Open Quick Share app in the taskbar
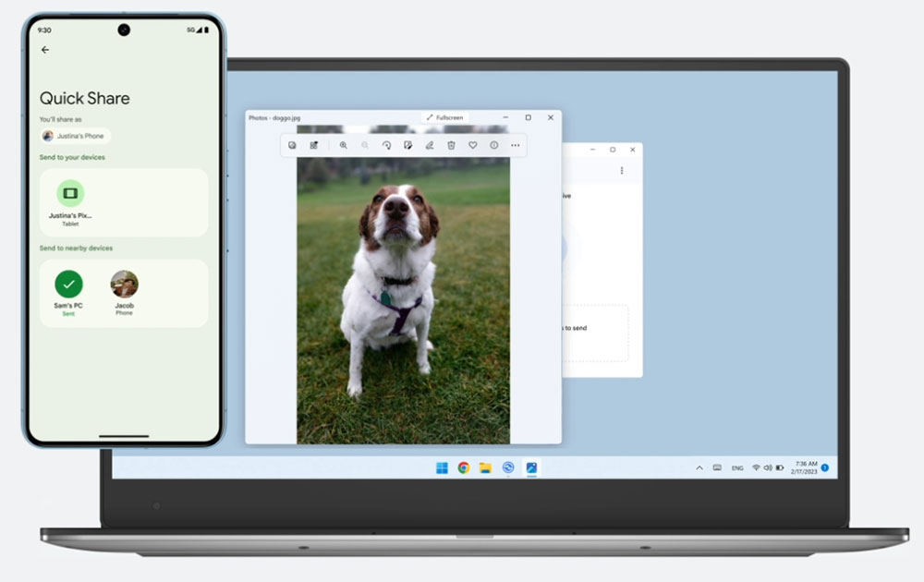The width and height of the screenshot is (924, 582). point(508,467)
